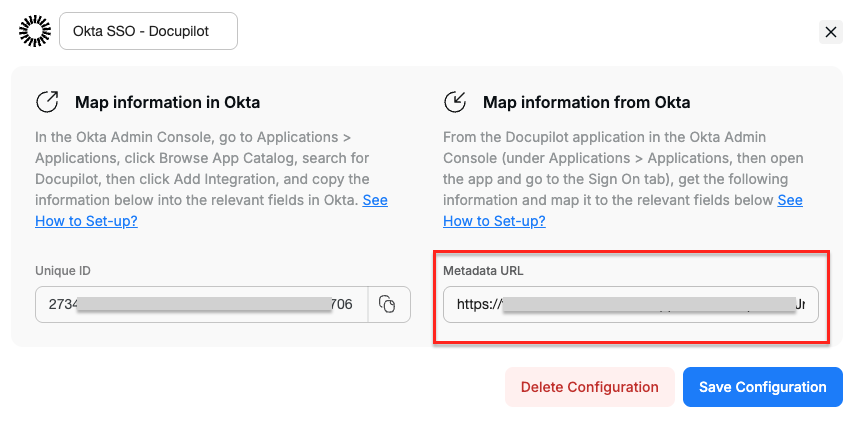Click the Docupilot sunburst logo icon
This screenshot has height=421, width=859.
click(35, 32)
